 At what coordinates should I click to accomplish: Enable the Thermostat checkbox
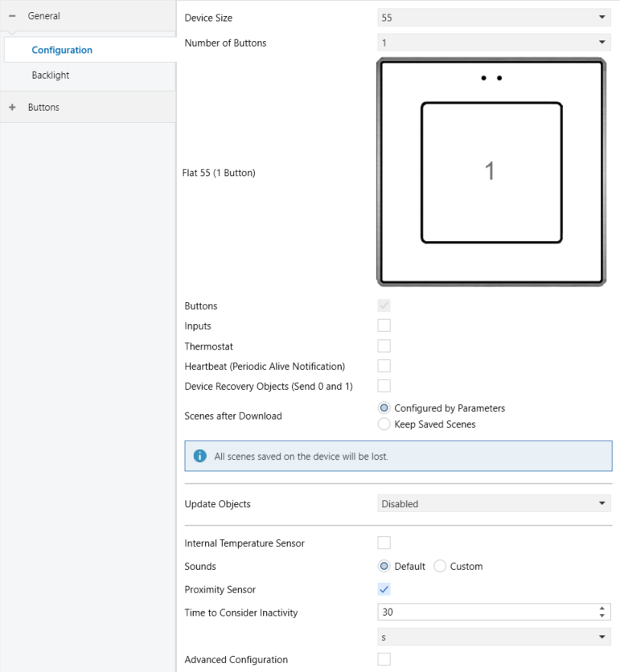click(x=384, y=346)
